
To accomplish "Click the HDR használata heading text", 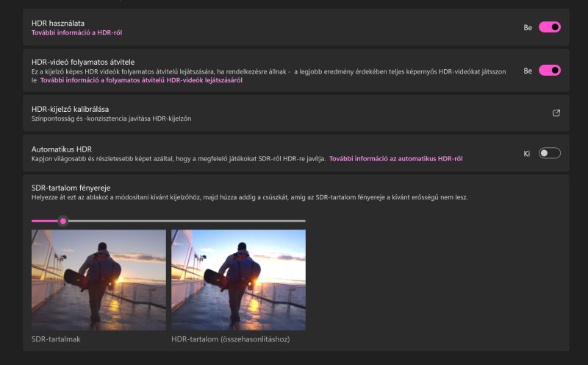I will pos(58,24).
